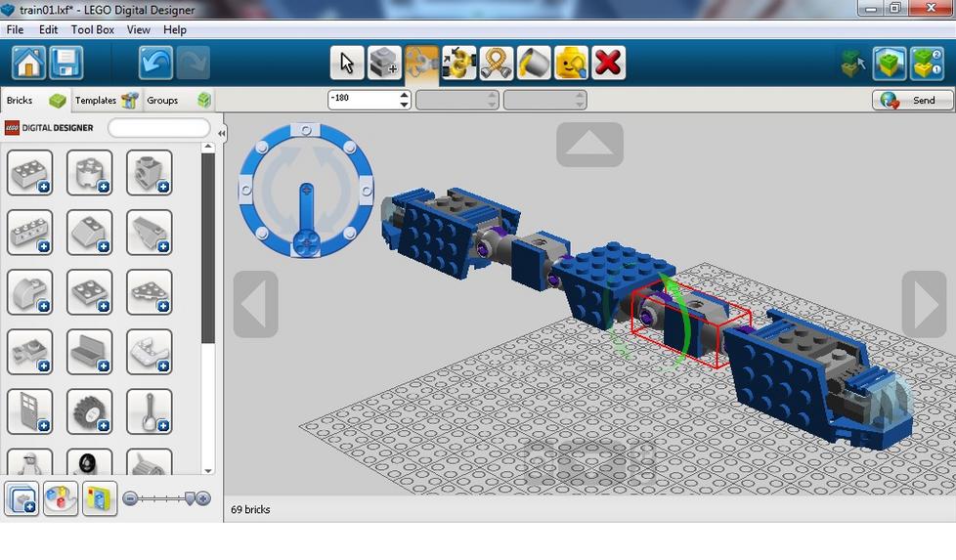Increase the hinge angle value with up arrow
This screenshot has height=560, width=956.
tap(405, 95)
